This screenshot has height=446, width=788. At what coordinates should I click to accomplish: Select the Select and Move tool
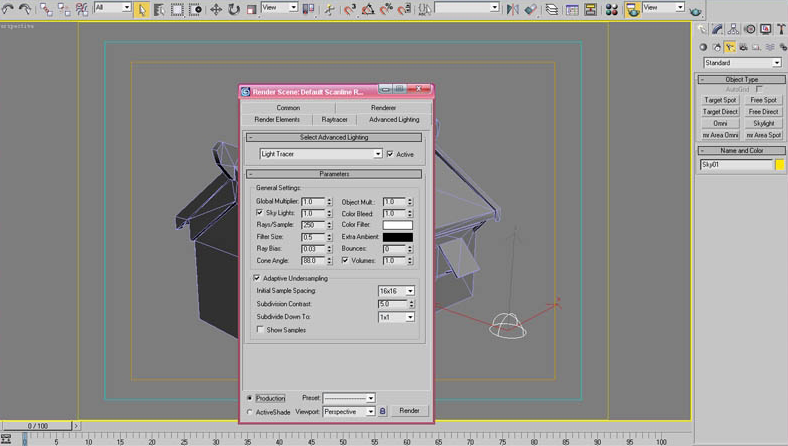click(216, 10)
